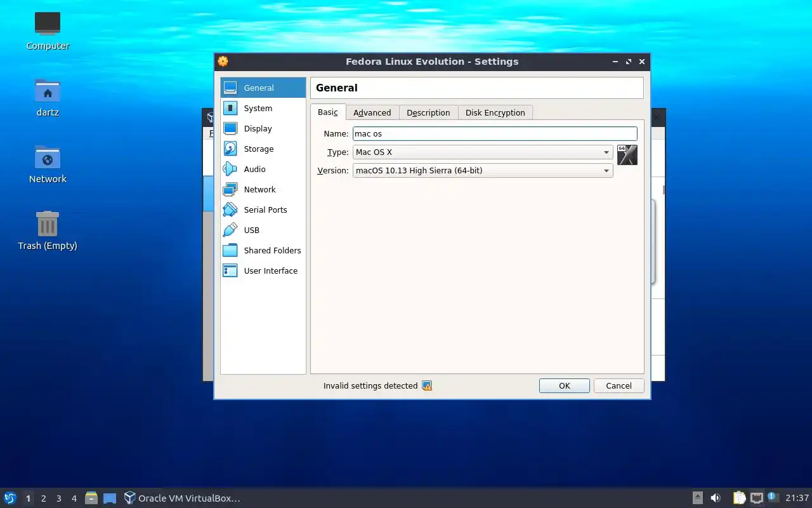
Task: Switch to the Advanced tab
Action: click(x=372, y=112)
